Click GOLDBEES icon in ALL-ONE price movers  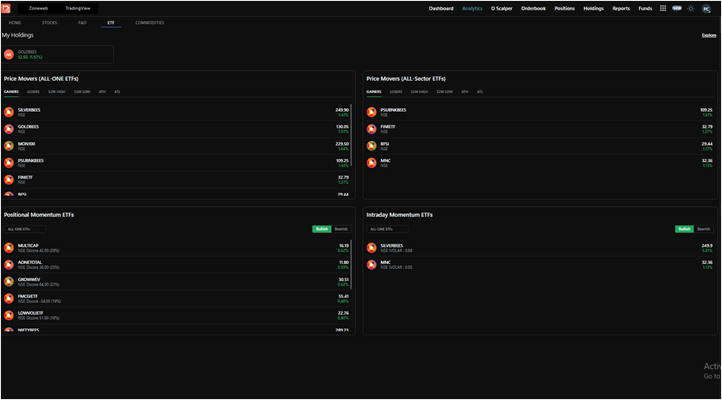coord(9,129)
